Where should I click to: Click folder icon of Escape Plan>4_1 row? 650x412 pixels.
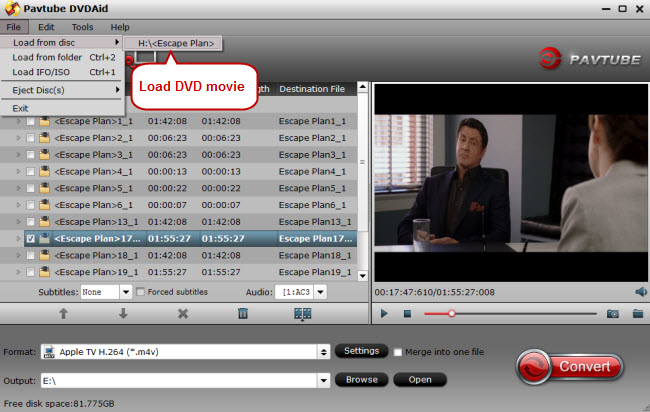point(44,171)
